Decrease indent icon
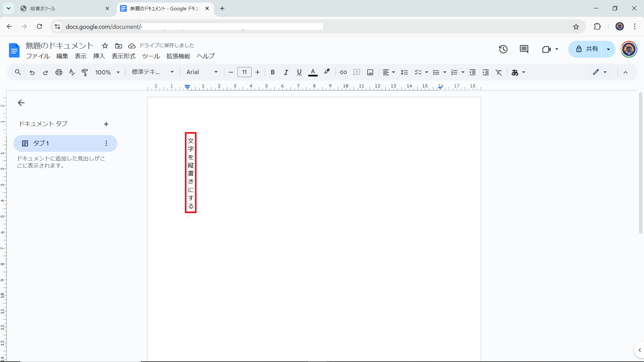The image size is (644, 362). tap(473, 72)
